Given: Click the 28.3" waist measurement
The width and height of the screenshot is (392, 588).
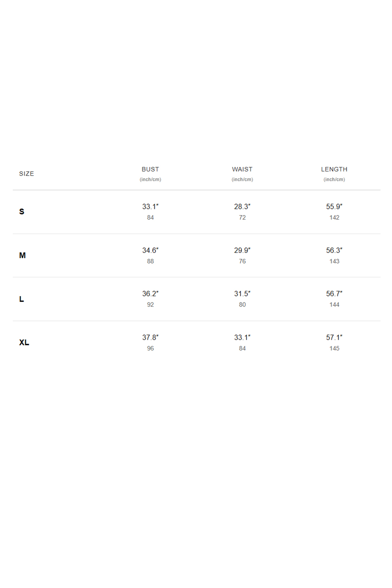Looking at the screenshot, I should tap(242, 206).
